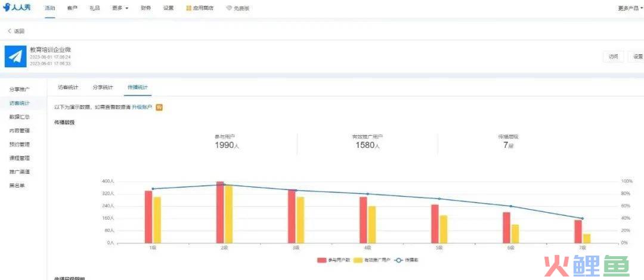Select 内容管理 in the left sidebar
The height and width of the screenshot is (280, 644).
pyautogui.click(x=20, y=130)
